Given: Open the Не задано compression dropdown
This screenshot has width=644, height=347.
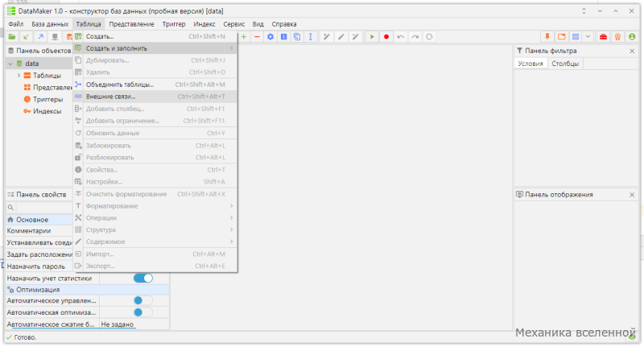Looking at the screenshot, I should (x=134, y=324).
